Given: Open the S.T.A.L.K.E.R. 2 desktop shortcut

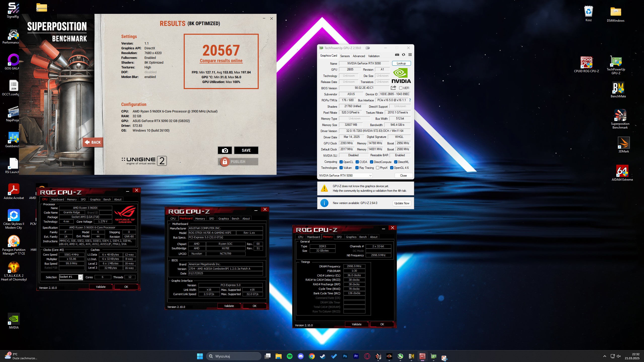Looking at the screenshot, I should click(14, 271).
